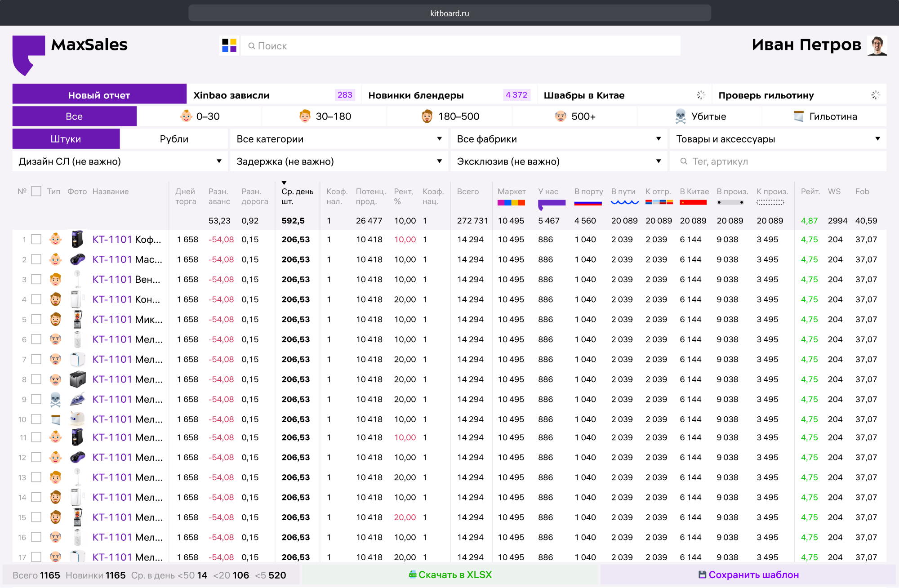Open the Дизайн СЛ (не важно) dropdown
Screen dimensions: 899x588
point(120,161)
